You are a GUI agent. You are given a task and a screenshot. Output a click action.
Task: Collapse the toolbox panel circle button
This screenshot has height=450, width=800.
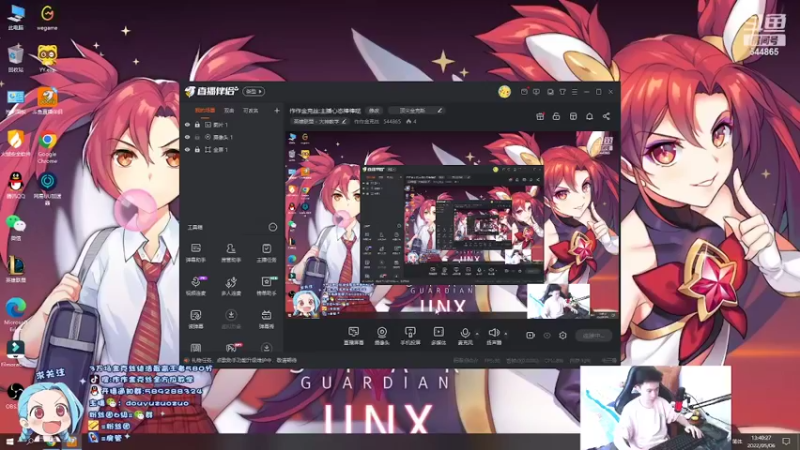click(272, 227)
